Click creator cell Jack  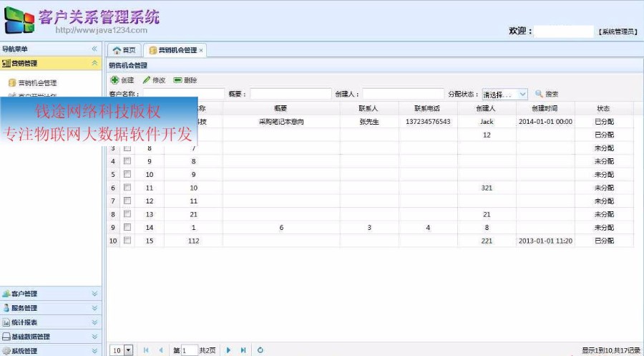pos(487,122)
